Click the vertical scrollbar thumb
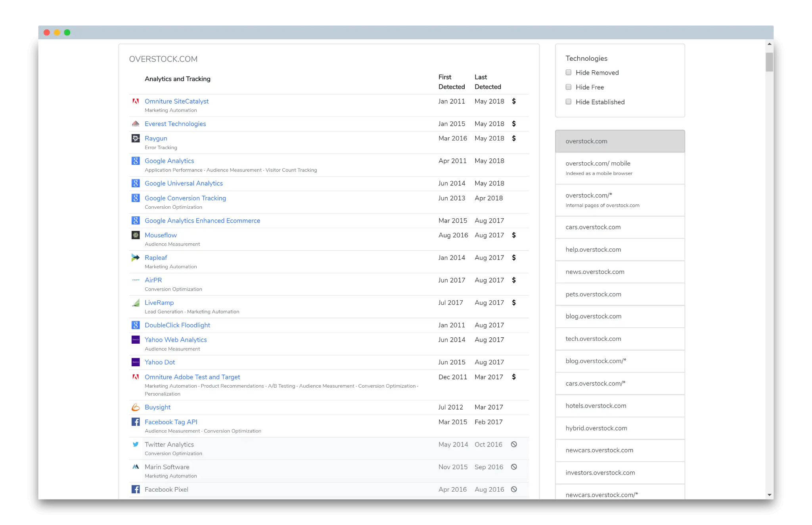812x525 pixels. tap(769, 62)
